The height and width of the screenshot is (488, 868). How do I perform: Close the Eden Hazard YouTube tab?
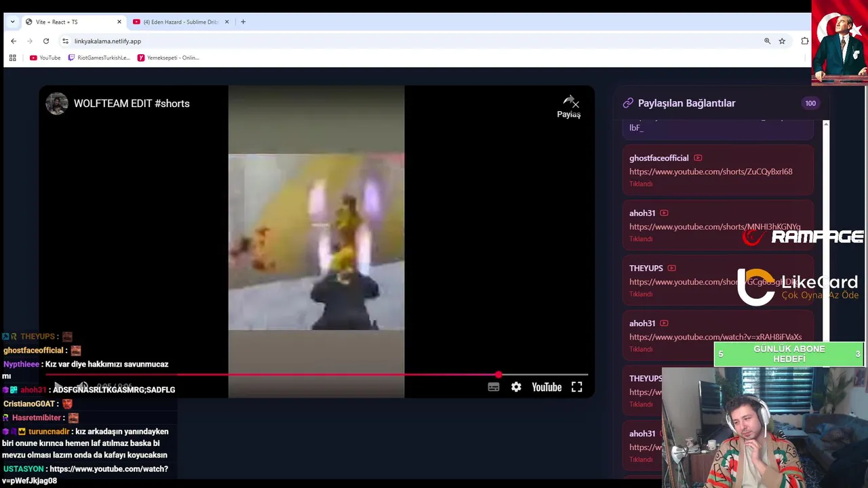(226, 22)
